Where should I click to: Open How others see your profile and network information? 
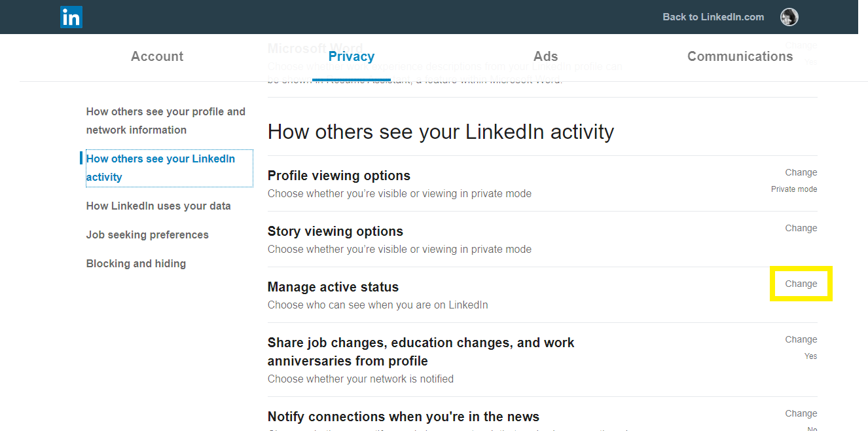[166, 121]
